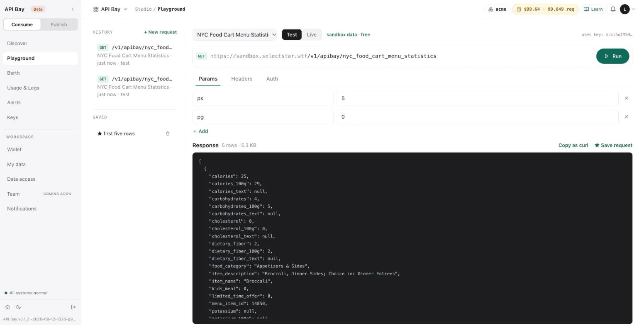Click the home icon in sidebar footer
Image resolution: width=644 pixels, height=325 pixels.
(7, 307)
